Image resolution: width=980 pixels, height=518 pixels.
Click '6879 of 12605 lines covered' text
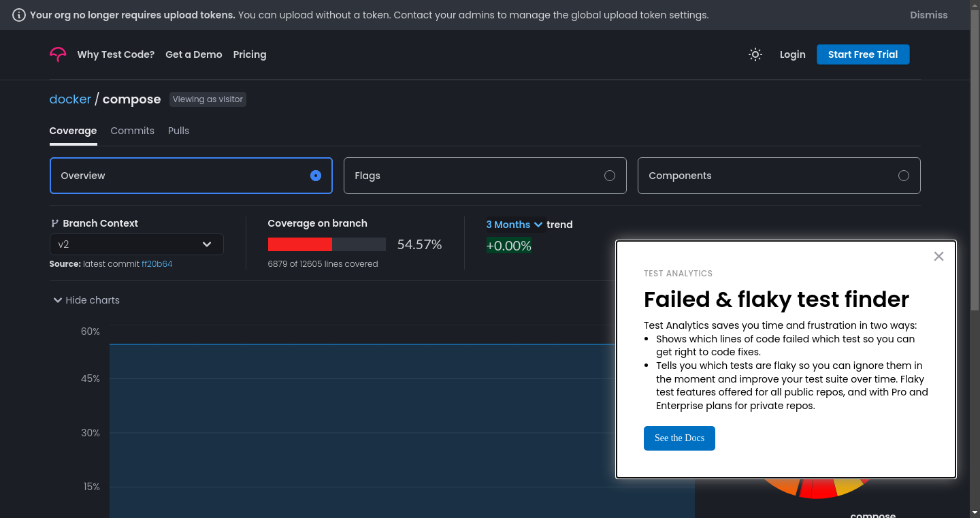click(323, 264)
